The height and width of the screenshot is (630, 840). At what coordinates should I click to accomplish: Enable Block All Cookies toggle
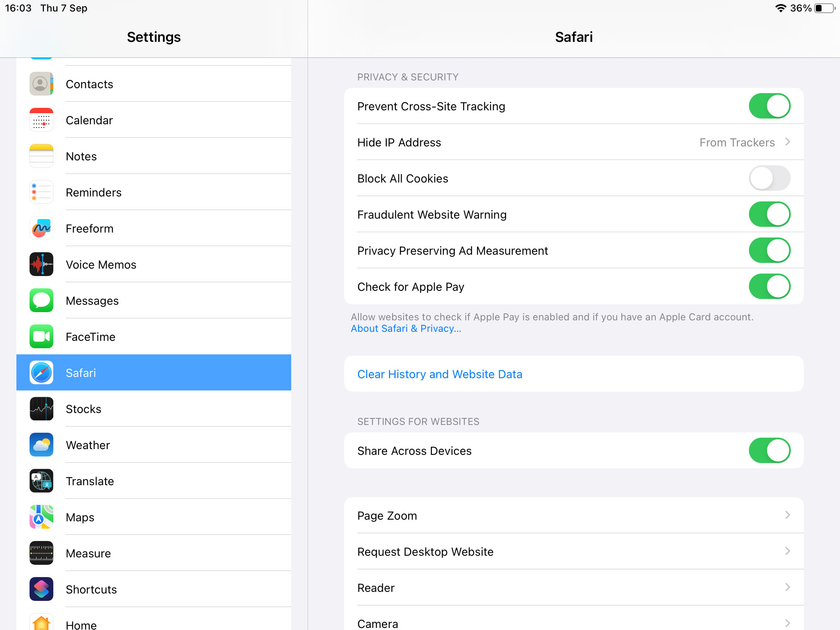769,177
